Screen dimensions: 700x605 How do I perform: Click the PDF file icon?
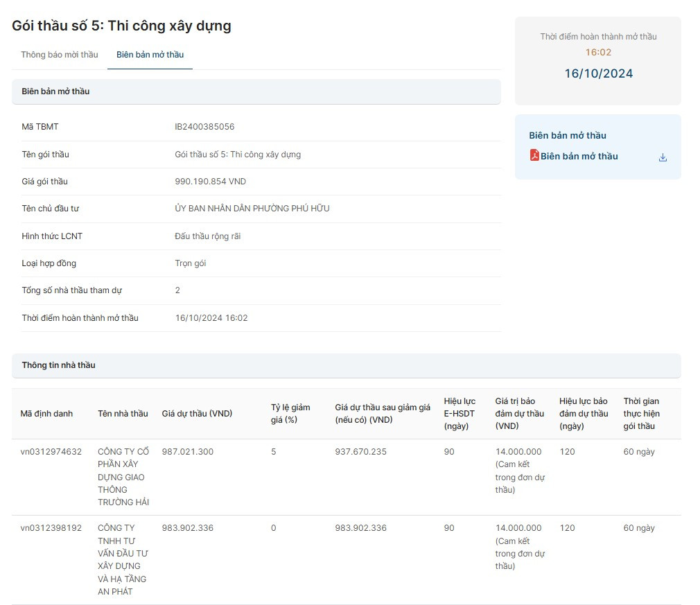(x=534, y=156)
